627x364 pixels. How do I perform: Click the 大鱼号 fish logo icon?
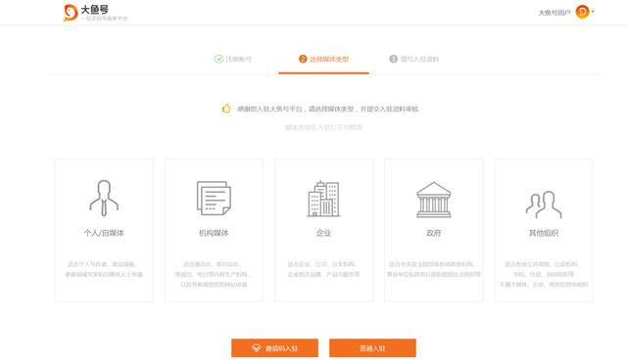[71, 13]
